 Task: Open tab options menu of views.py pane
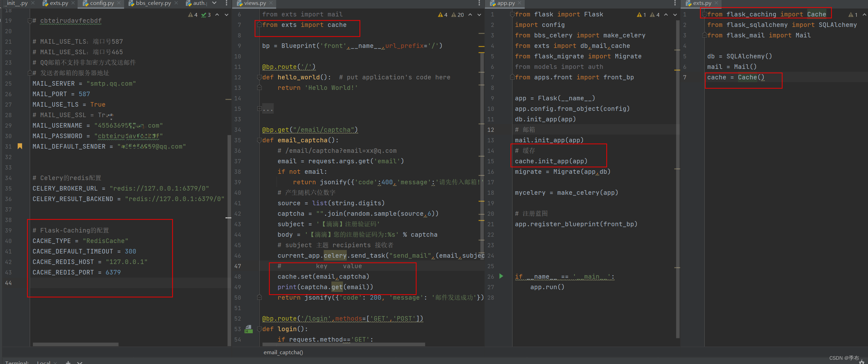tap(479, 3)
